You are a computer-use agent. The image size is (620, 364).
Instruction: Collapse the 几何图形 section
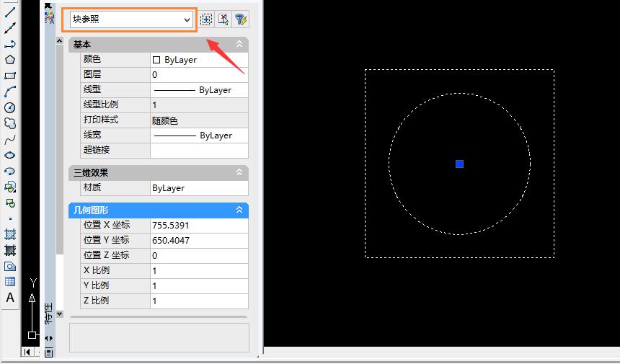[239, 210]
